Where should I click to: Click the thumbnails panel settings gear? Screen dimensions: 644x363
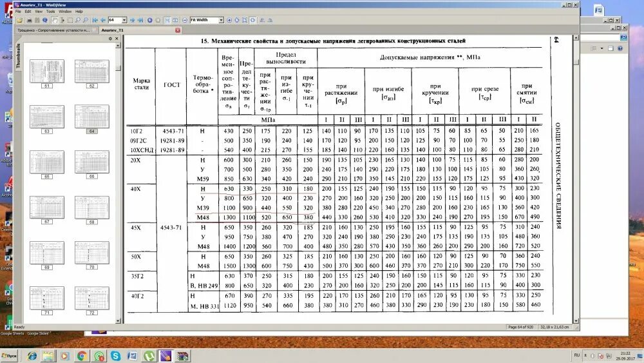[110, 39]
